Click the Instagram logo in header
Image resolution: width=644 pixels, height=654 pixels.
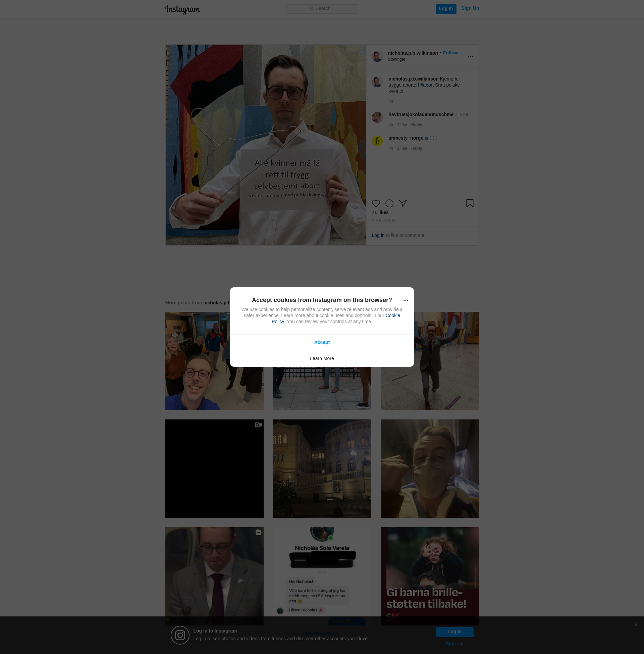pos(182,9)
